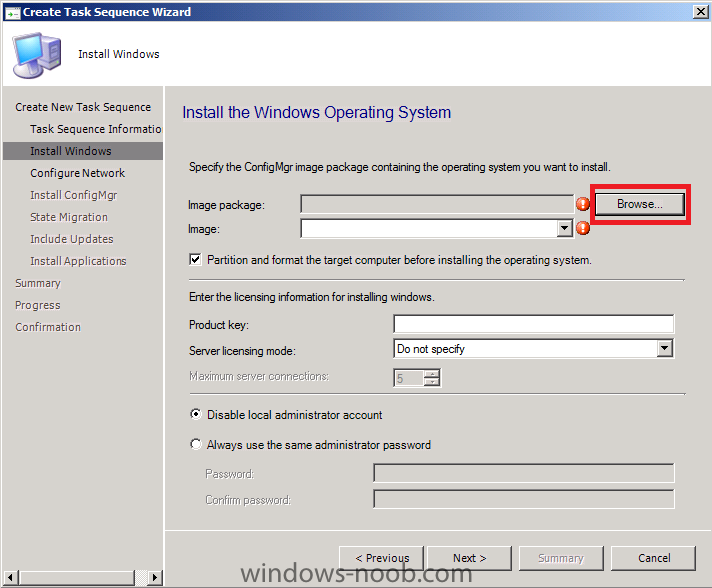The width and height of the screenshot is (712, 588).
Task: Select the Include Updates step
Action: 72,239
